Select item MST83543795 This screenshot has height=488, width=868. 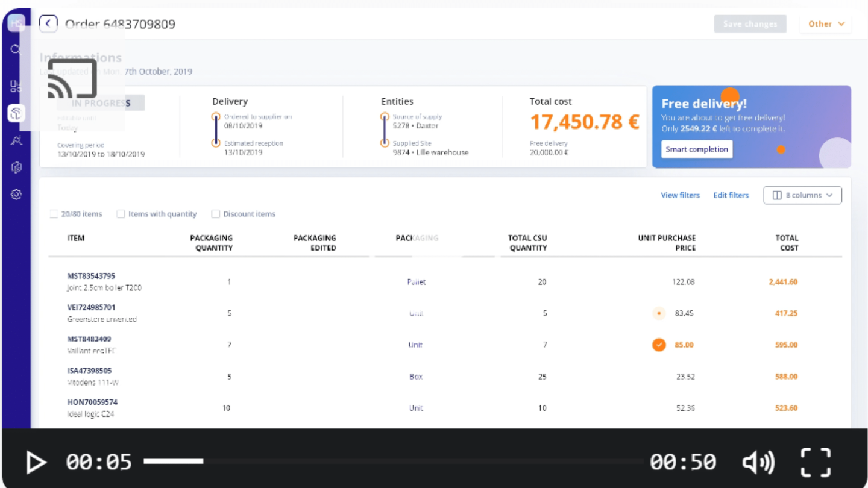click(x=91, y=276)
